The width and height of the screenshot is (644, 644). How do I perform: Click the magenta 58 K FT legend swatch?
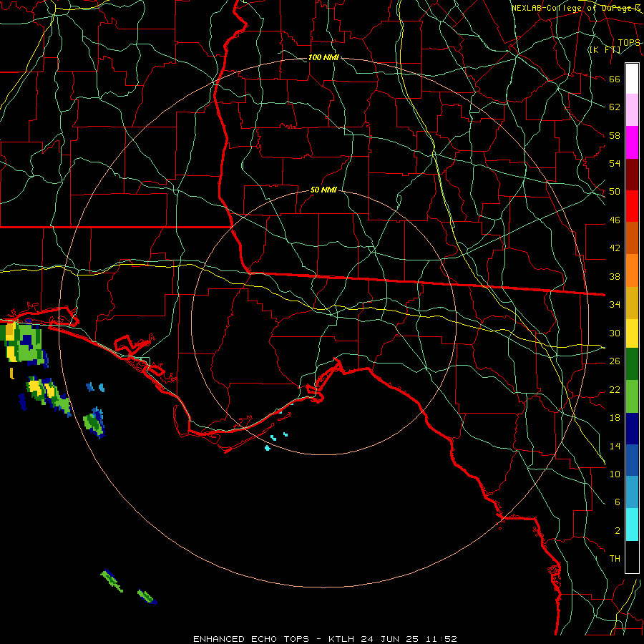click(x=632, y=142)
